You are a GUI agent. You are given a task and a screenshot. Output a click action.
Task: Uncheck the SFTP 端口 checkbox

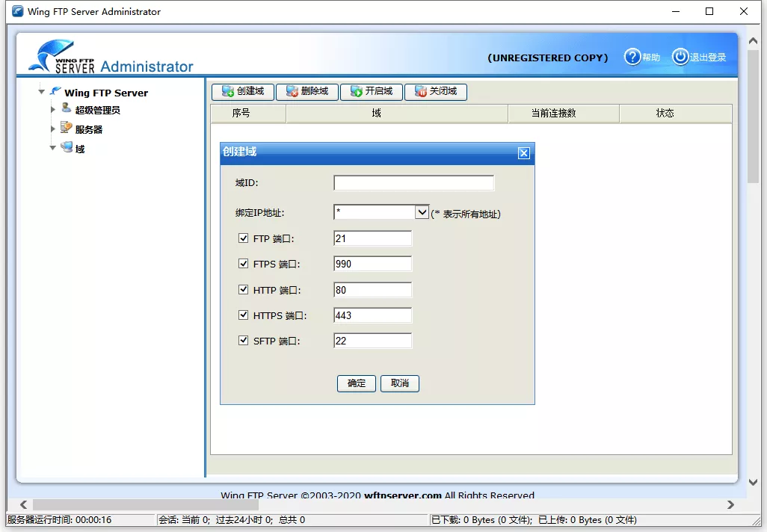(243, 340)
